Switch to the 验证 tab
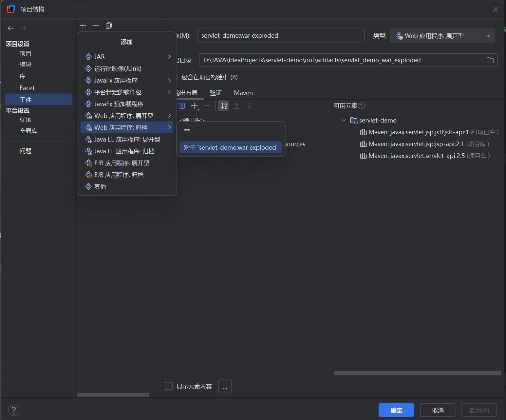The height and width of the screenshot is (420, 506). [x=216, y=93]
